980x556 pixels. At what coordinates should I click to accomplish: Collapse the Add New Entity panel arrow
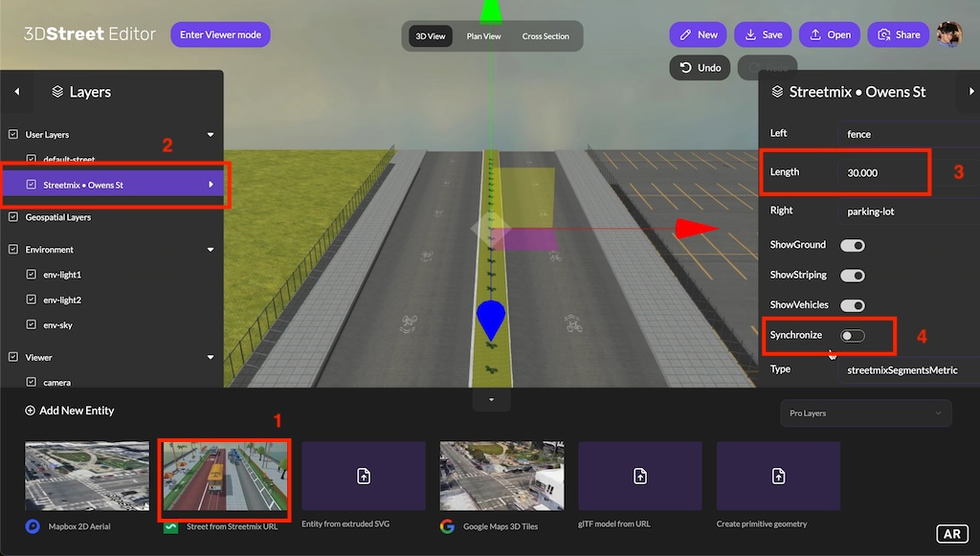[x=491, y=400]
